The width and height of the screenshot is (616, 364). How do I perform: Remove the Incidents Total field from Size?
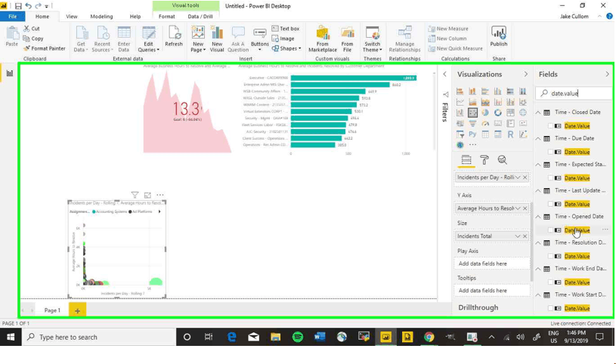[x=525, y=236]
